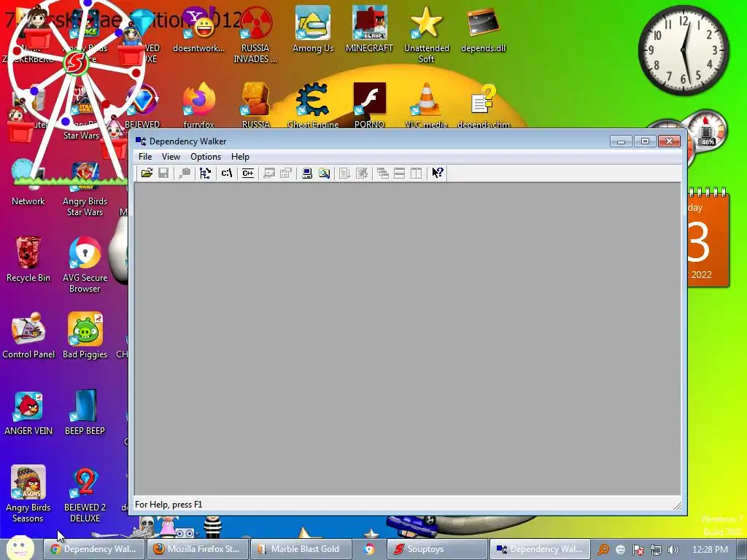Select the ANGER VEIN desktop icon

28,413
